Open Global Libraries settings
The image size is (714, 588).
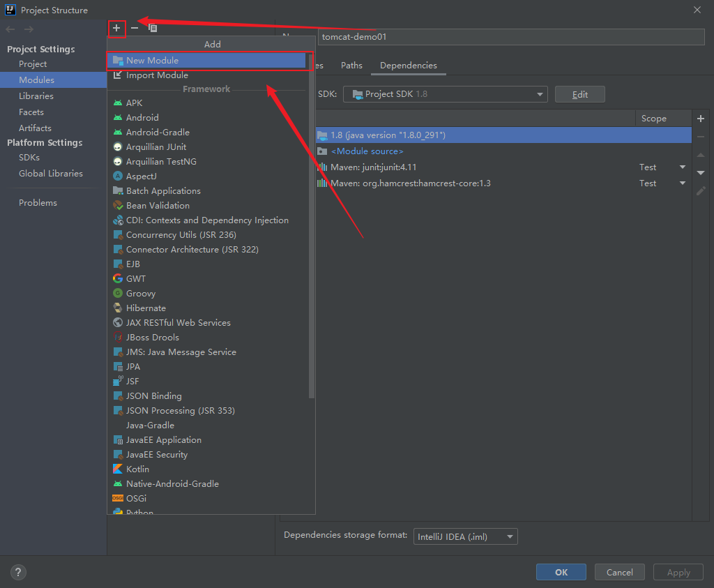pos(50,173)
